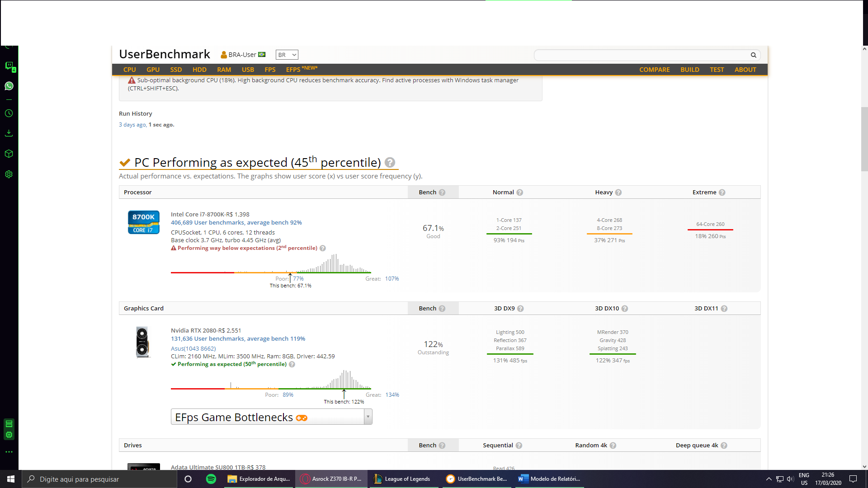Open 406,689 User benchmarks link
The height and width of the screenshot is (488, 868).
click(236, 223)
